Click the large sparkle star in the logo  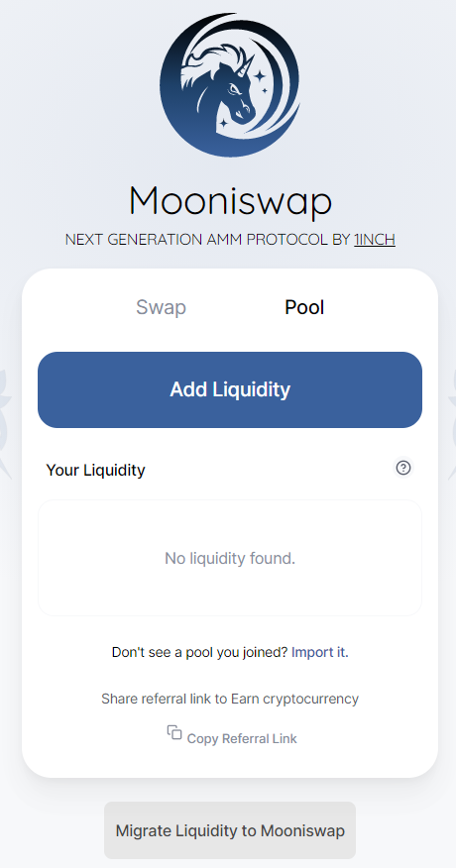(260, 75)
